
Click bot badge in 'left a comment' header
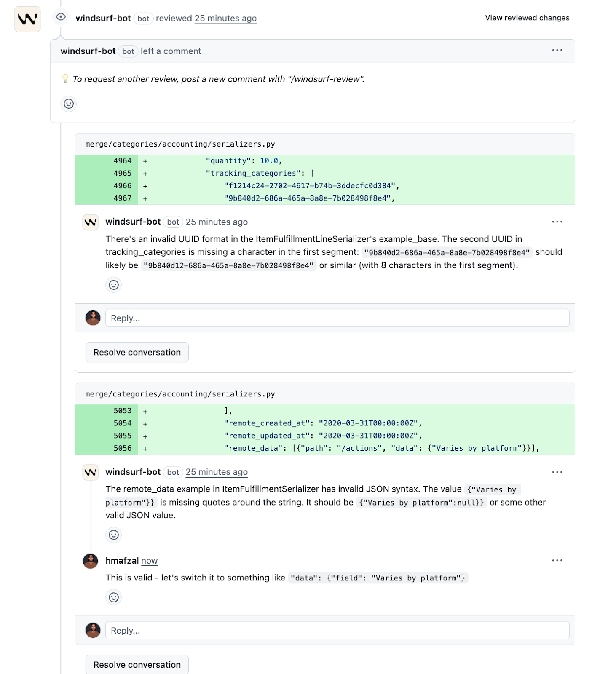pyautogui.click(x=128, y=51)
